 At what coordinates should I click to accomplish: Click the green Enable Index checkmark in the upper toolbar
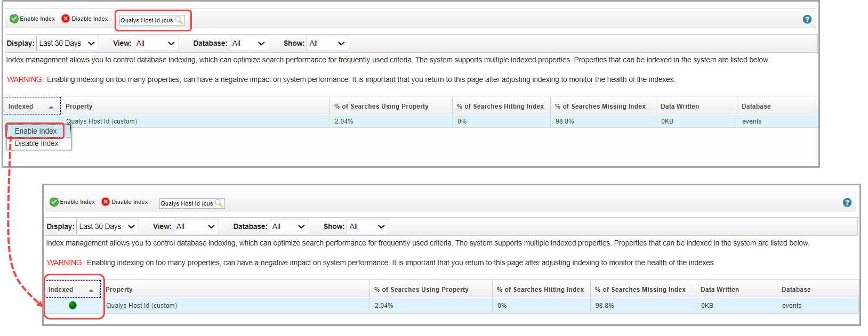(14, 19)
